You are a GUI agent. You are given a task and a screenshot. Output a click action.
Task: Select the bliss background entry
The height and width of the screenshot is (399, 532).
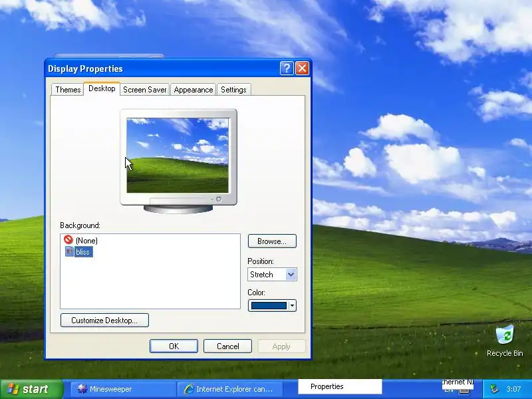82,252
